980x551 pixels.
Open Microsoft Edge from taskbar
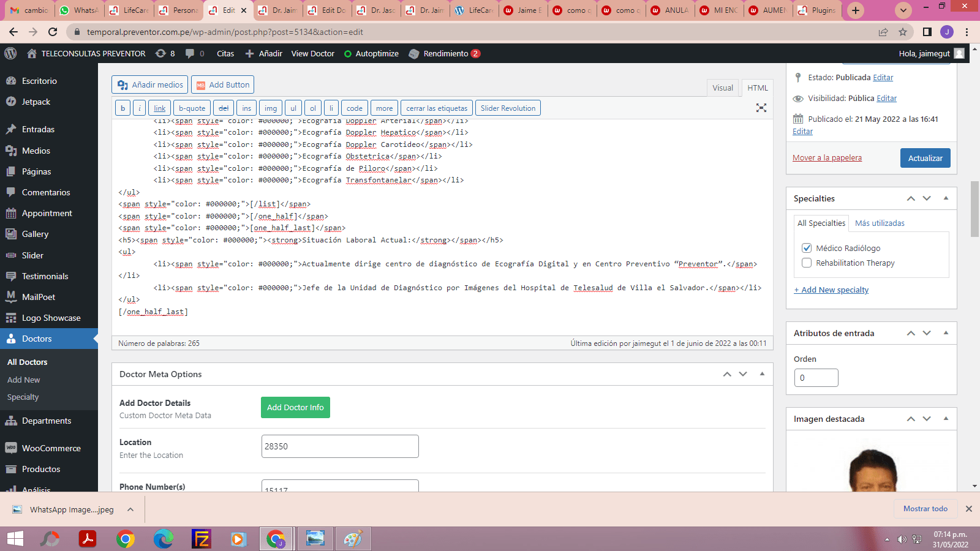(x=163, y=539)
